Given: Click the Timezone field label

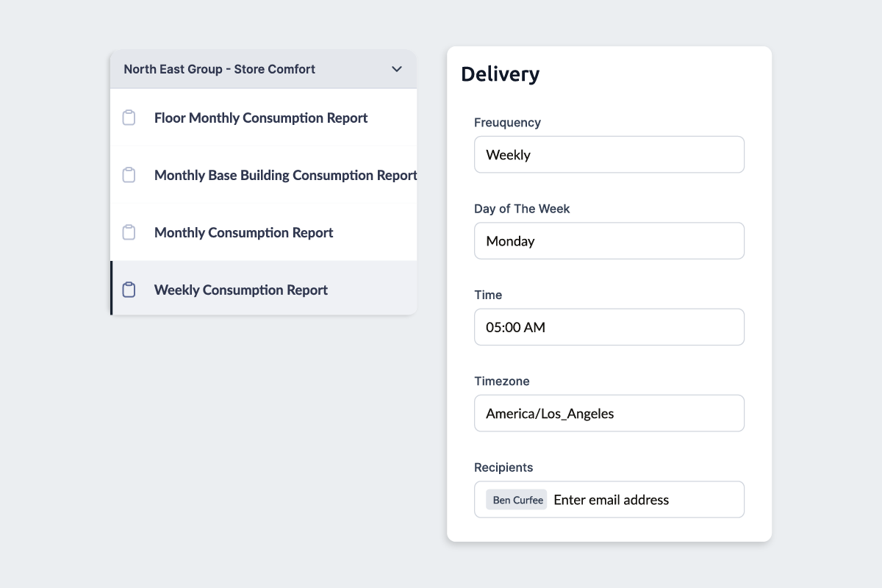Looking at the screenshot, I should [x=501, y=381].
